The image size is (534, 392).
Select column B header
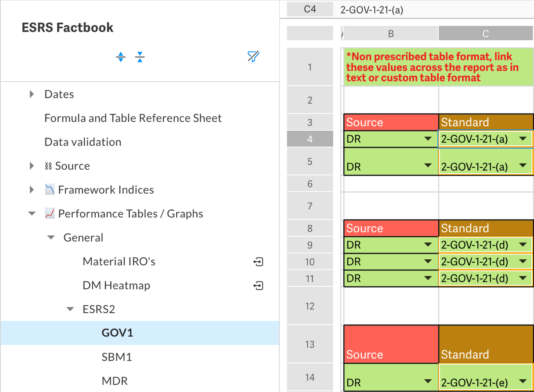click(391, 33)
